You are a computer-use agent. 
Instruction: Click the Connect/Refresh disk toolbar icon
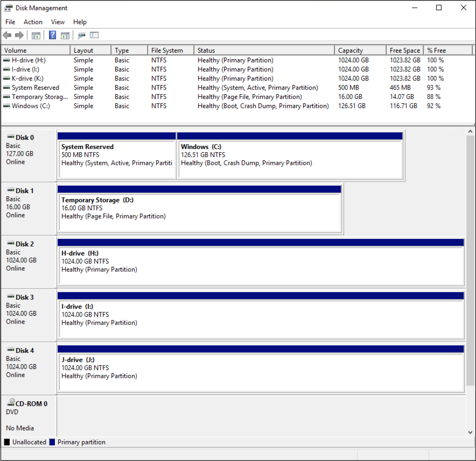tap(82, 35)
